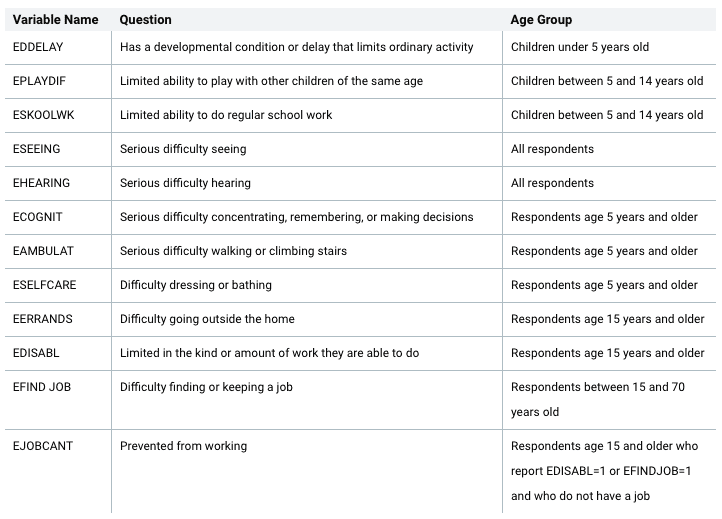Click the Question column header

click(146, 20)
